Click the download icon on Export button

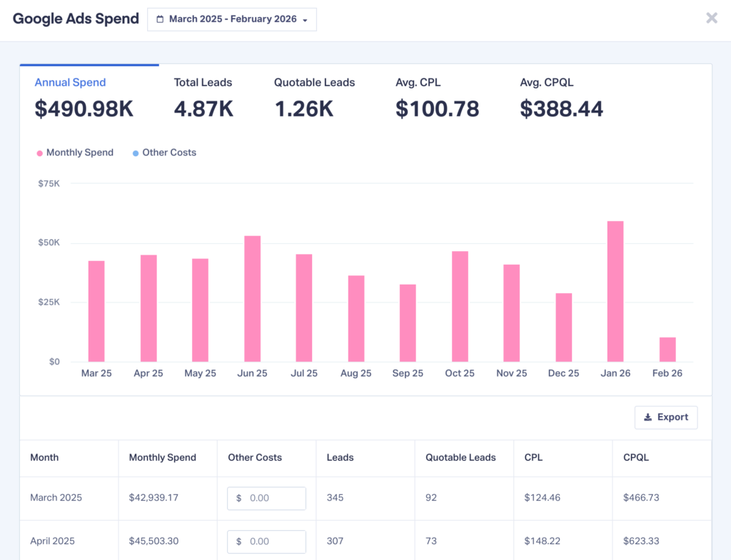(648, 417)
